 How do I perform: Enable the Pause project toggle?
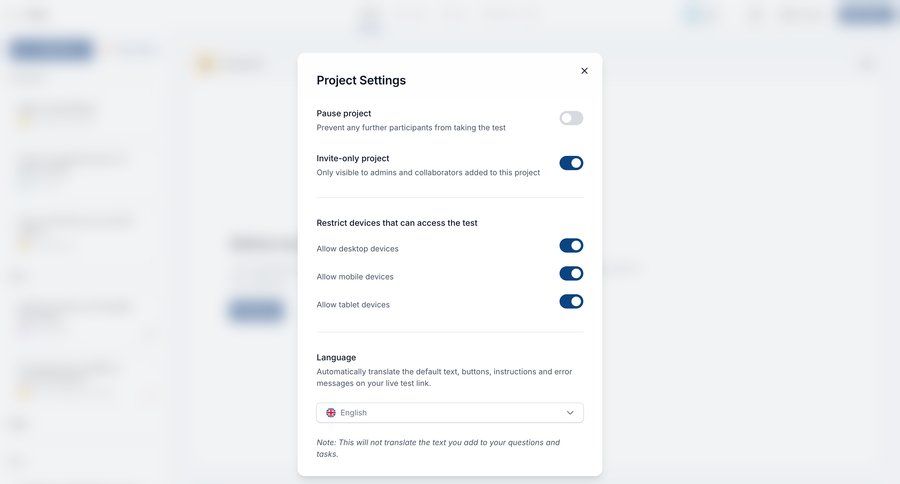pyautogui.click(x=571, y=118)
